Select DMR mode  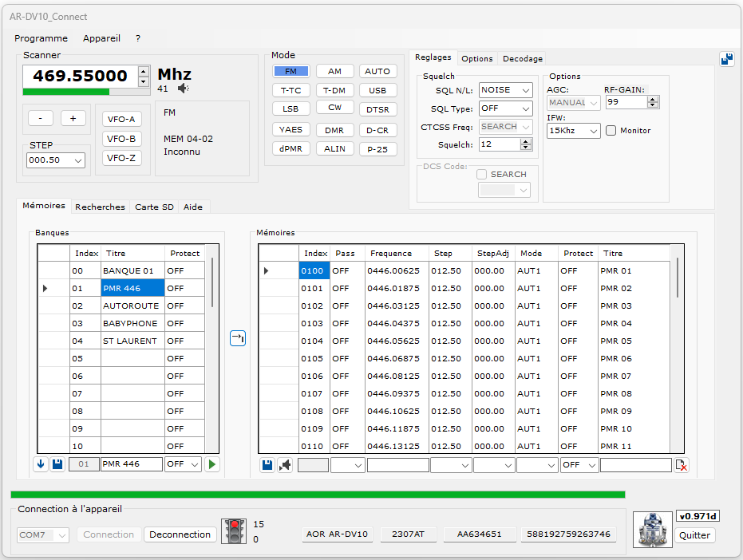(x=334, y=130)
